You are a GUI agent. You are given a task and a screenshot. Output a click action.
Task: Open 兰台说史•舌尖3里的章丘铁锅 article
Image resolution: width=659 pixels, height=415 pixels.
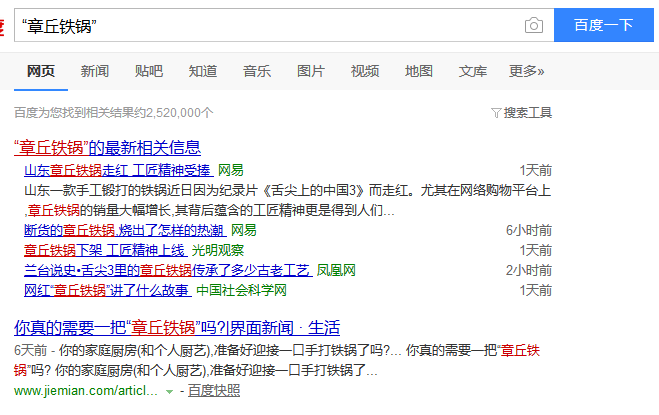(169, 270)
